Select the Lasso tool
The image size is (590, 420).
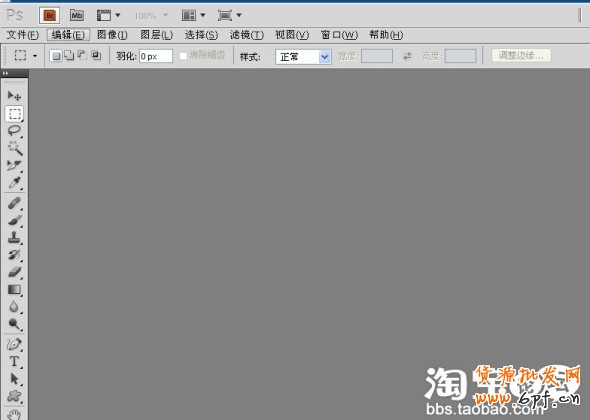point(14,131)
